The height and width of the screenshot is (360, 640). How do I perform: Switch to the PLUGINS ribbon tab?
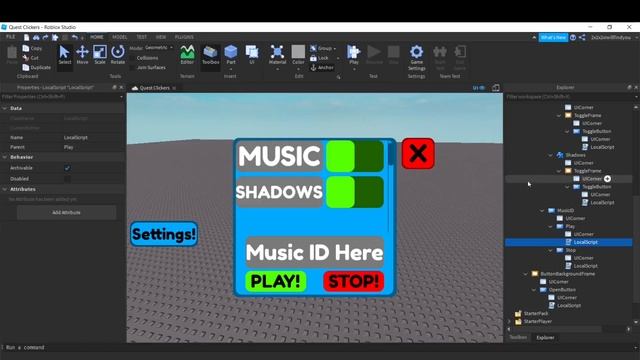[x=184, y=37]
